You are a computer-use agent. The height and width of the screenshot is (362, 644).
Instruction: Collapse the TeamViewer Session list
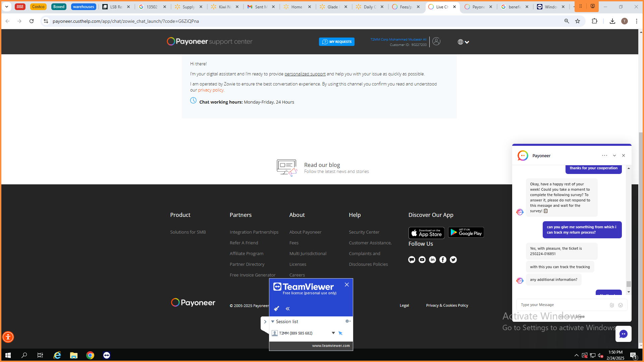(x=273, y=322)
